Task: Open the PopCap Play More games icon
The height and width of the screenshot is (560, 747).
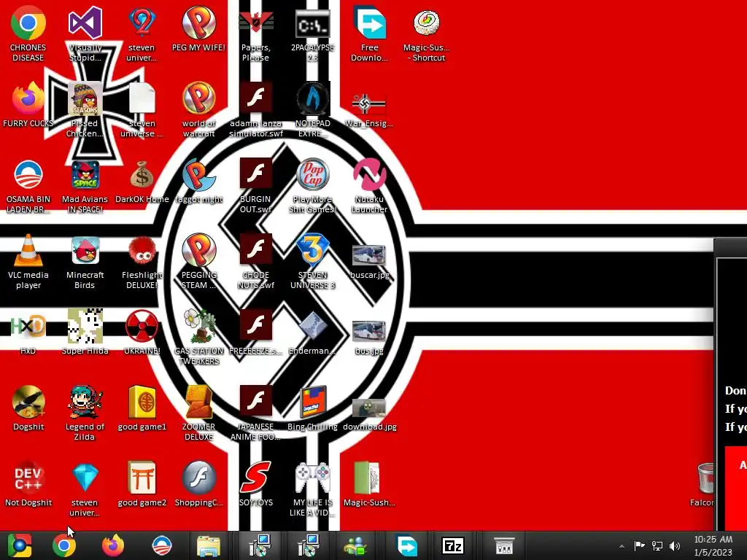Action: tap(312, 185)
